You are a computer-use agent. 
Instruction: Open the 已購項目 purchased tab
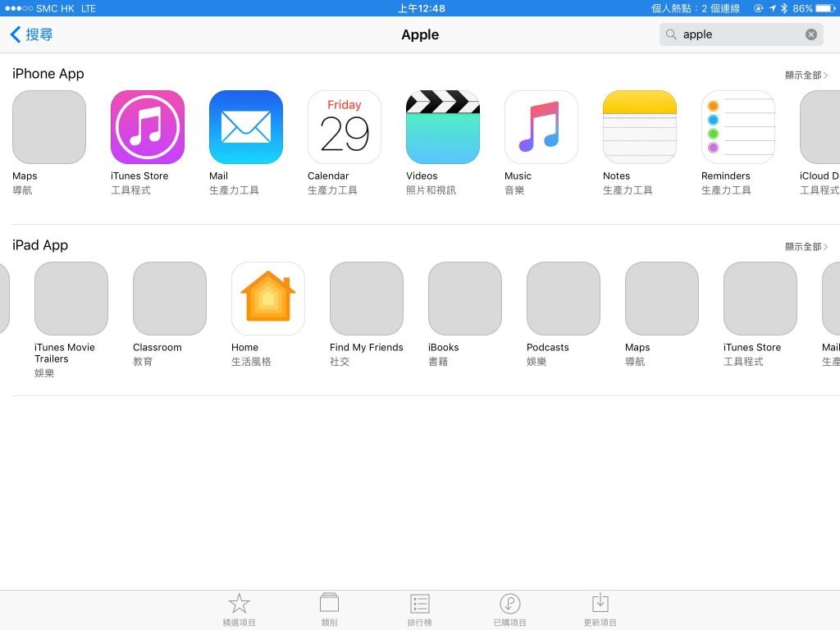coord(509,610)
